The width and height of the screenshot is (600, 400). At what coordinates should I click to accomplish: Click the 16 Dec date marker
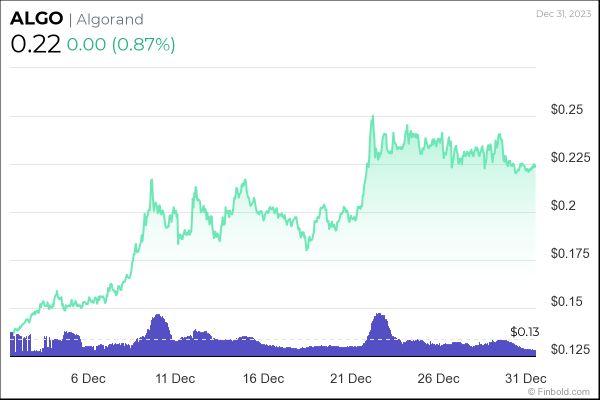point(263,379)
